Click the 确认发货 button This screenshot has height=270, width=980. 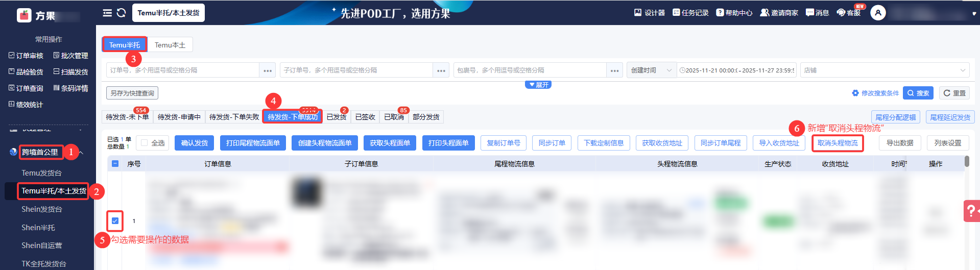tap(195, 143)
